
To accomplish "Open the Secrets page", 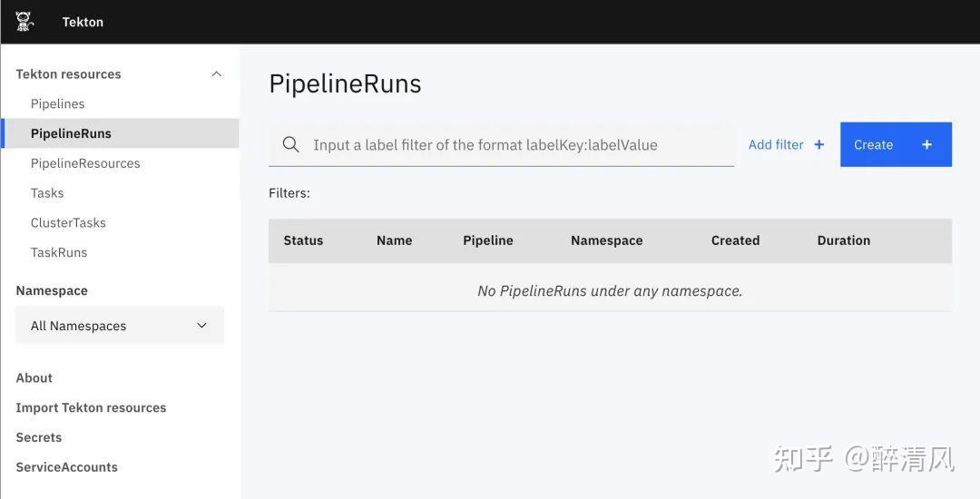I will tap(39, 437).
